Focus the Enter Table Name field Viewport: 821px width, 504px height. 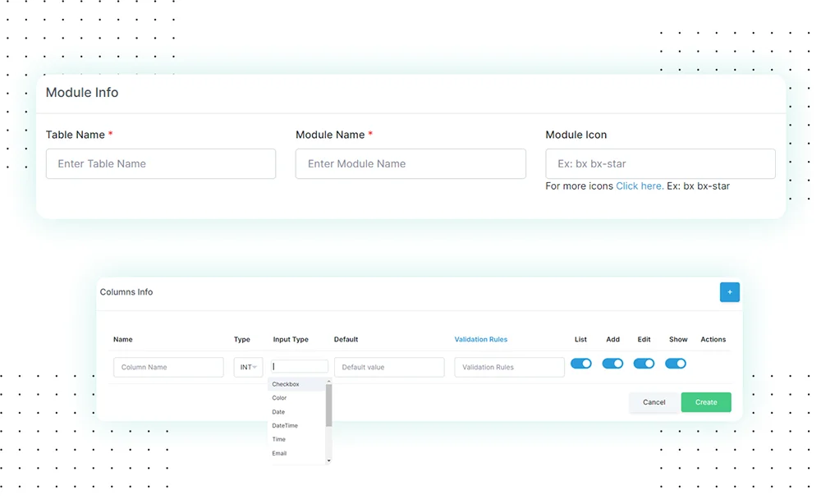pyautogui.click(x=161, y=164)
